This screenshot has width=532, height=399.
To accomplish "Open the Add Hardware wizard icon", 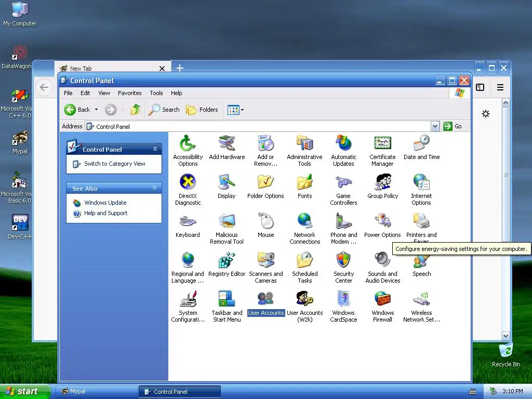I will point(227,148).
